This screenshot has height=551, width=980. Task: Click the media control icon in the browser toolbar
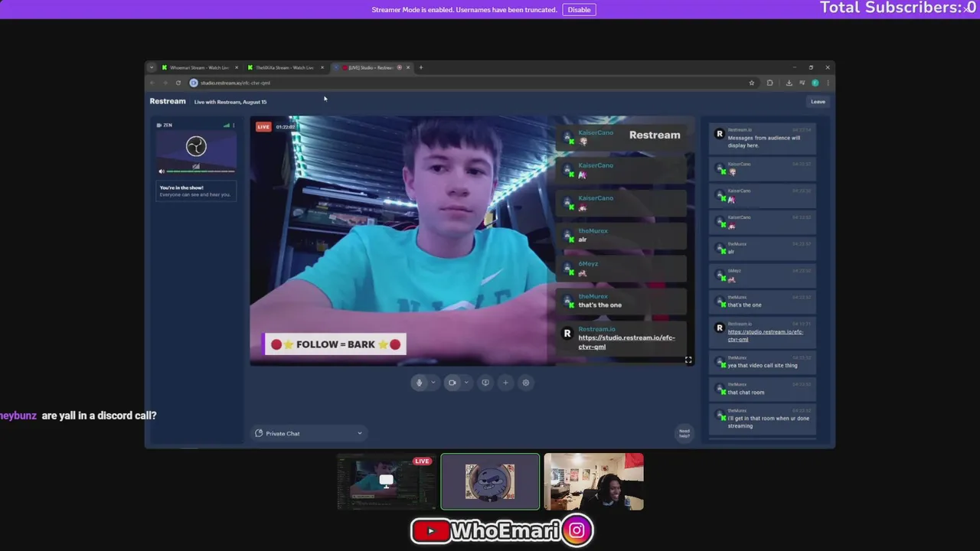tap(802, 83)
